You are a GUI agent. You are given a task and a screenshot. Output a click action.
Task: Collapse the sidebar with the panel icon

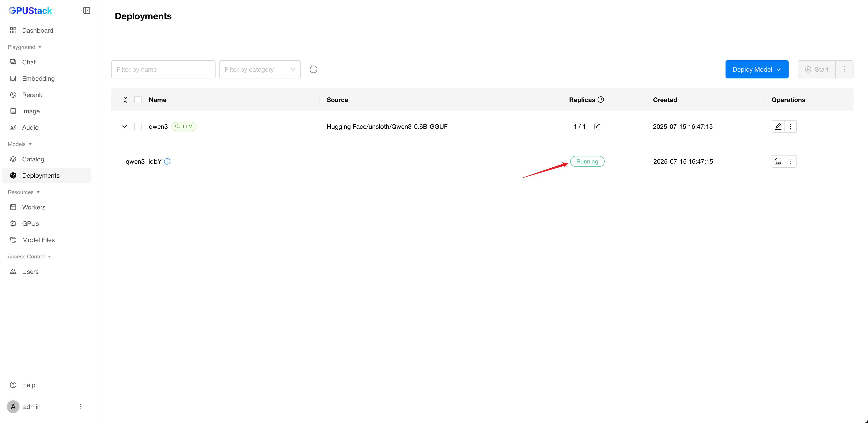[87, 10]
